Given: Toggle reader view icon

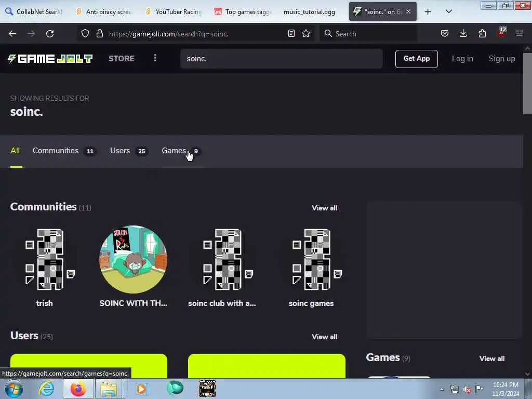Looking at the screenshot, I should tap(291, 34).
